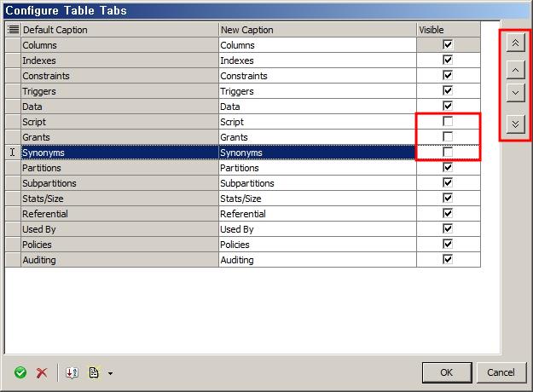This screenshot has width=533, height=392.
Task: Move selected tab down one position
Action: [x=515, y=92]
